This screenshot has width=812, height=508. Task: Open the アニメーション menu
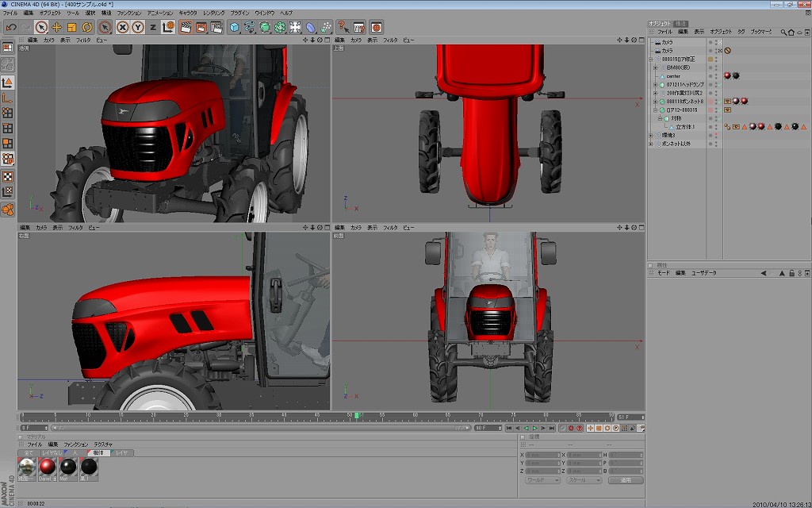(x=160, y=13)
